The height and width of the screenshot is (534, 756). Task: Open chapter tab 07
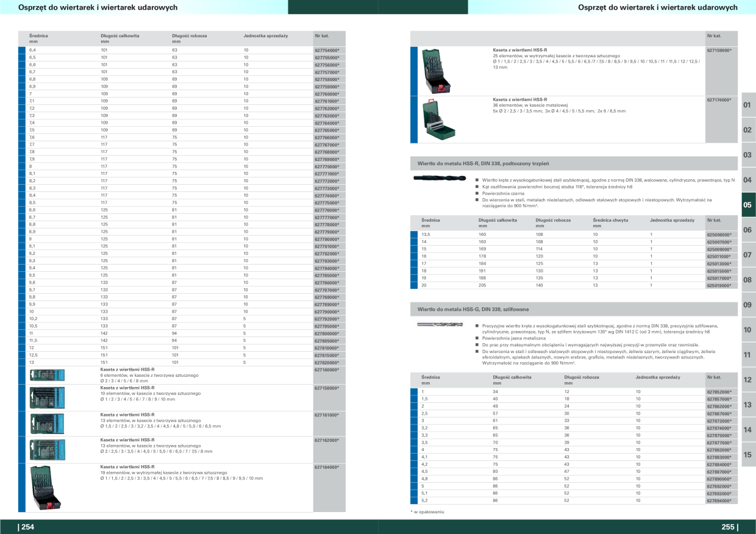tap(748, 255)
